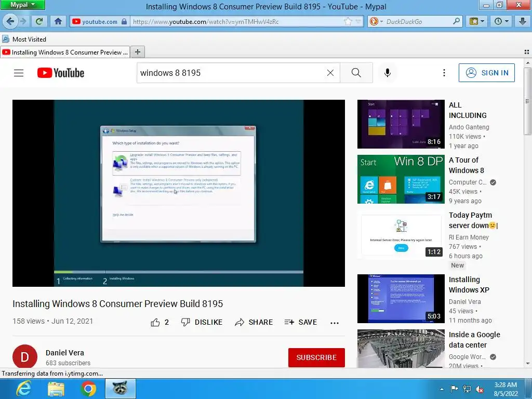Screen dimensions: 532x399
Task: Open Most Visited bookmarks folder
Action: [x=24, y=39]
